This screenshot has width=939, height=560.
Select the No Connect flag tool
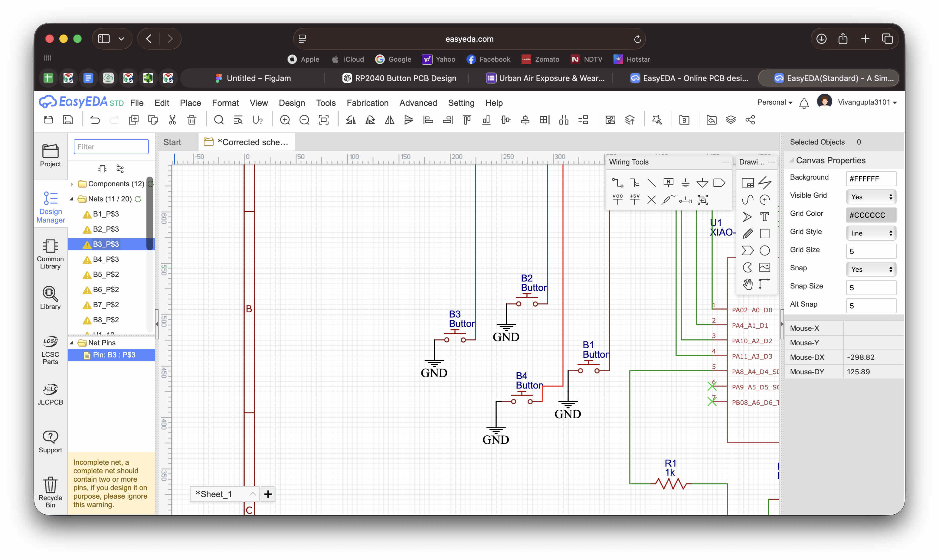[651, 199]
